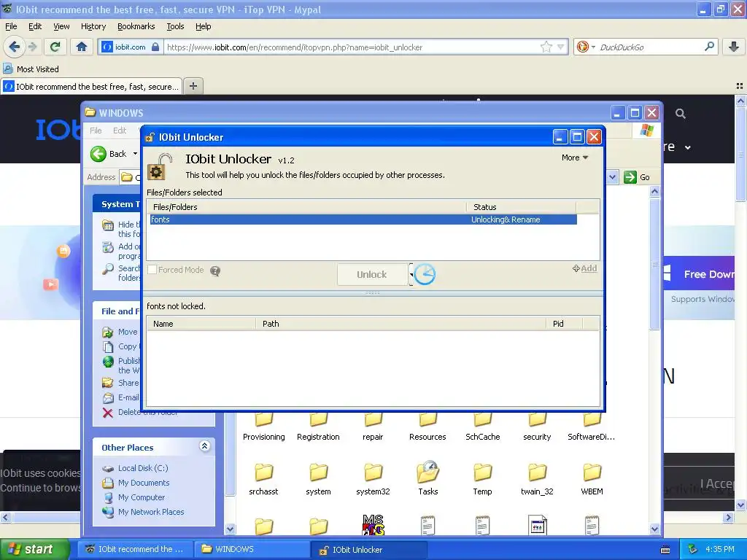The width and height of the screenshot is (747, 560).
Task: Open the browser downloads arrow icon
Action: (x=734, y=47)
